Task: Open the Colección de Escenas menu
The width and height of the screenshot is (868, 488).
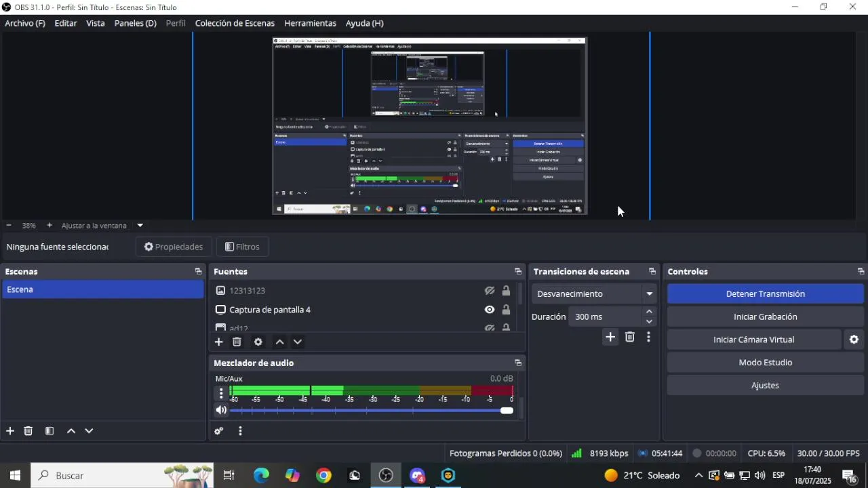Action: coord(235,23)
